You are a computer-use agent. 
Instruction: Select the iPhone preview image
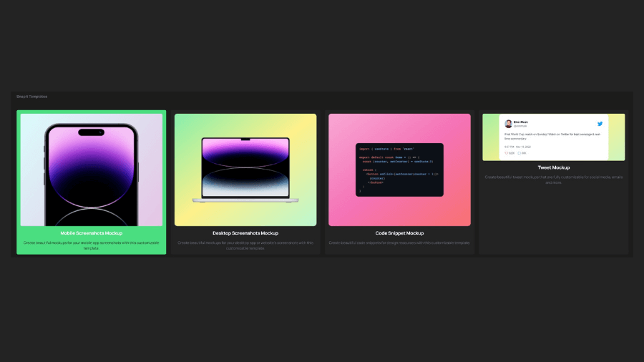[91, 170]
